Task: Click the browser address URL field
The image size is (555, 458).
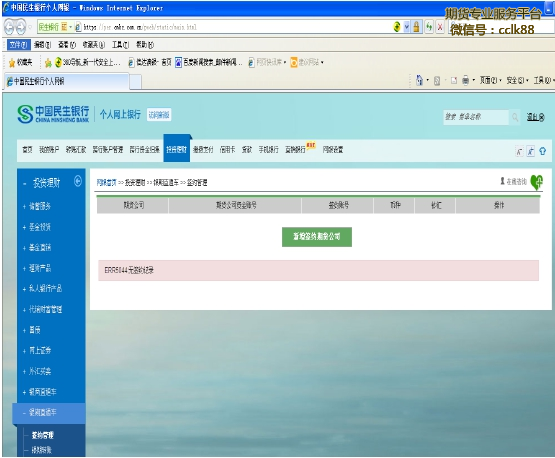Action: (234, 27)
